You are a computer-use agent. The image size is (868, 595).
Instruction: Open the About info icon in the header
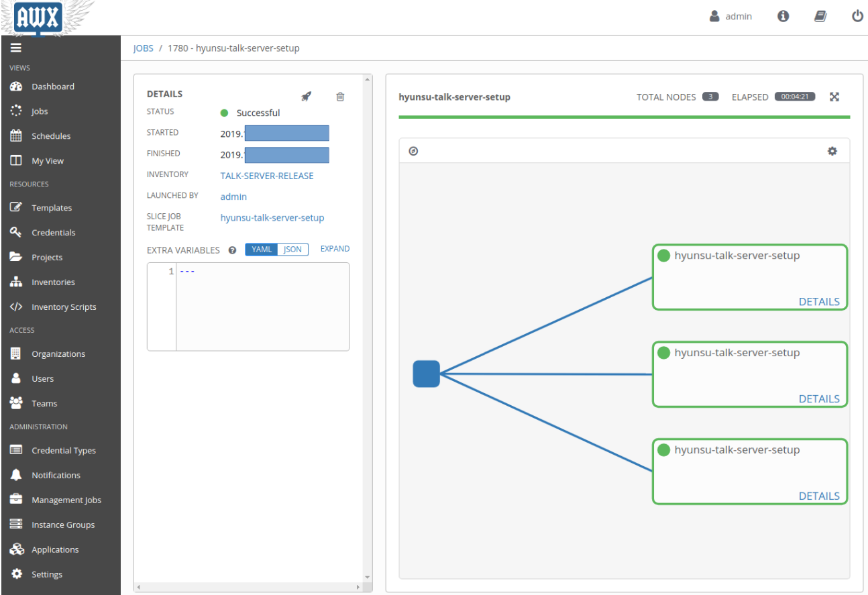point(783,16)
